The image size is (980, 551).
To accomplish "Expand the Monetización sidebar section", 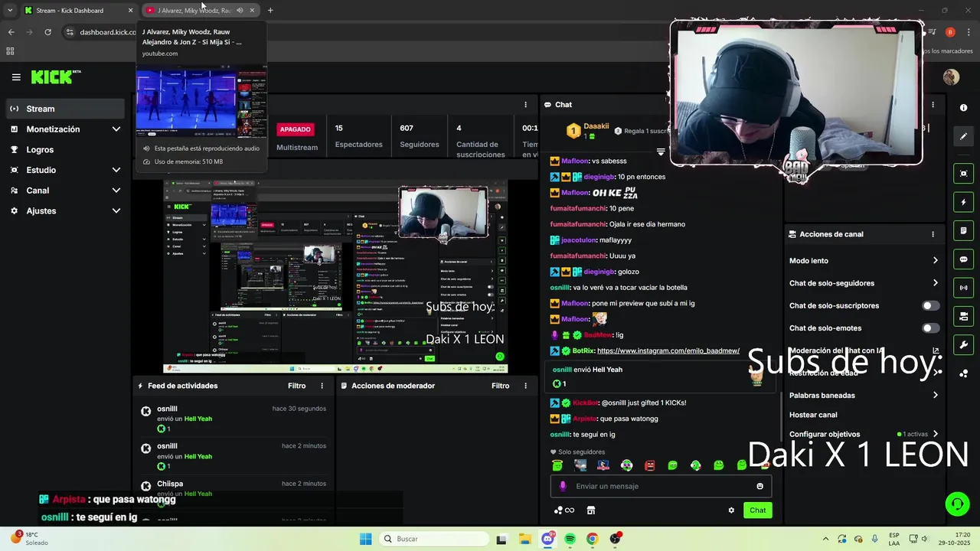I will point(64,129).
